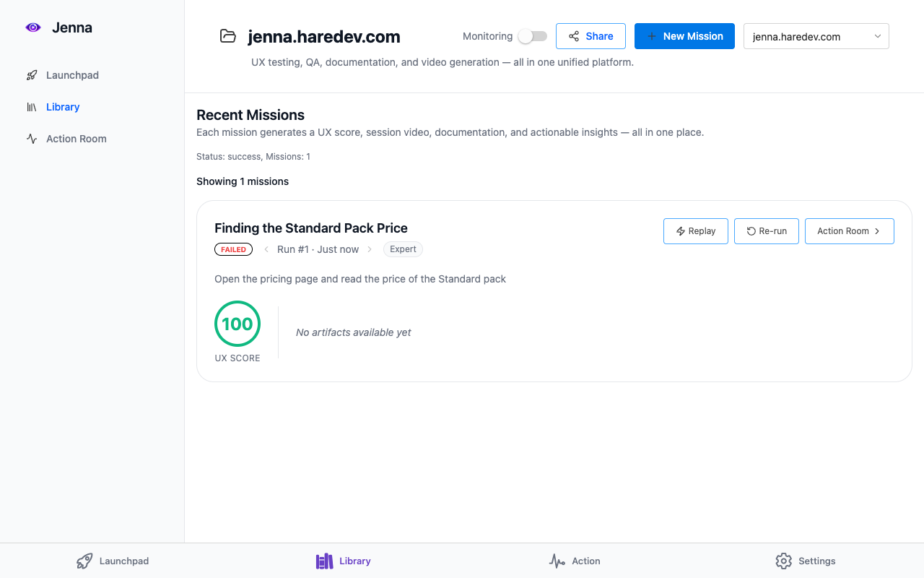Go to the next run with right chevron
The image size is (924, 578).
370,249
